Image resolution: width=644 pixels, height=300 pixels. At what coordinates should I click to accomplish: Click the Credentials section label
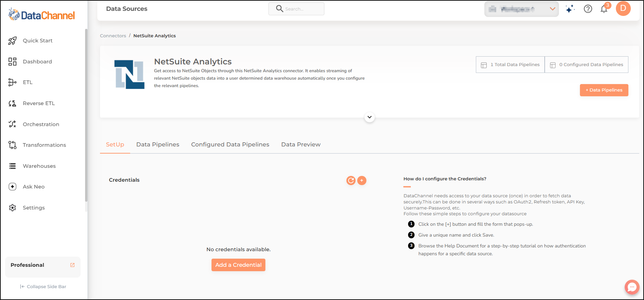click(x=124, y=180)
